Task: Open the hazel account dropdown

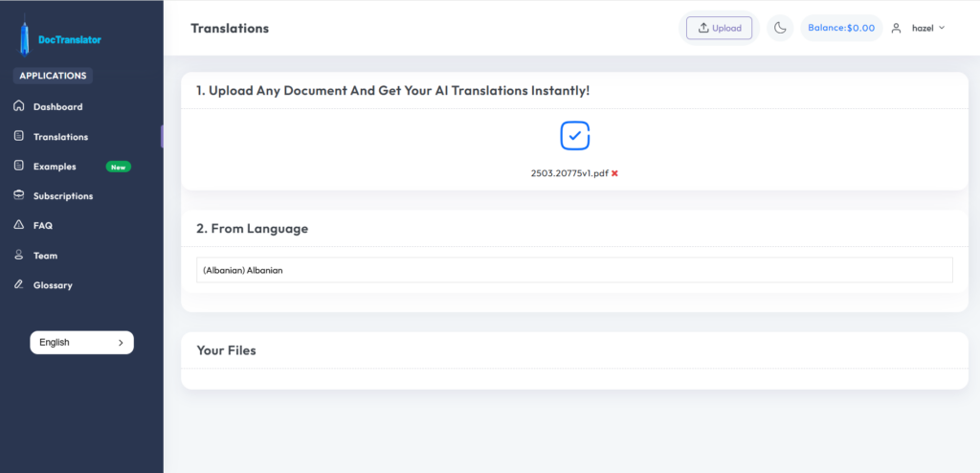Action: coord(928,28)
